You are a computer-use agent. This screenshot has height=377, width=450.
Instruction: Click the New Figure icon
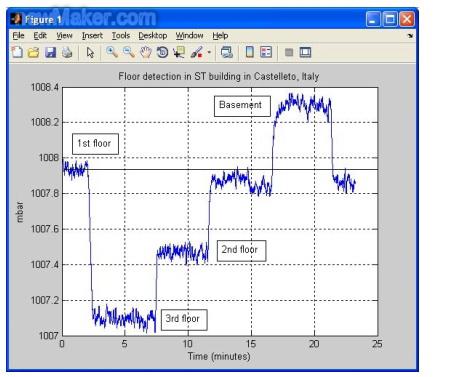pos(17,52)
